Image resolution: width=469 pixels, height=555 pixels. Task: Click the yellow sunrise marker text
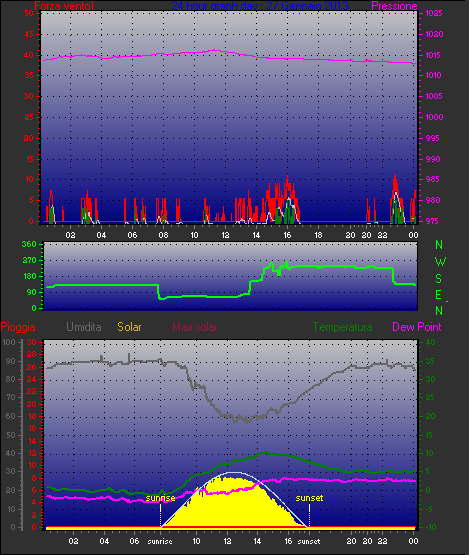click(160, 498)
